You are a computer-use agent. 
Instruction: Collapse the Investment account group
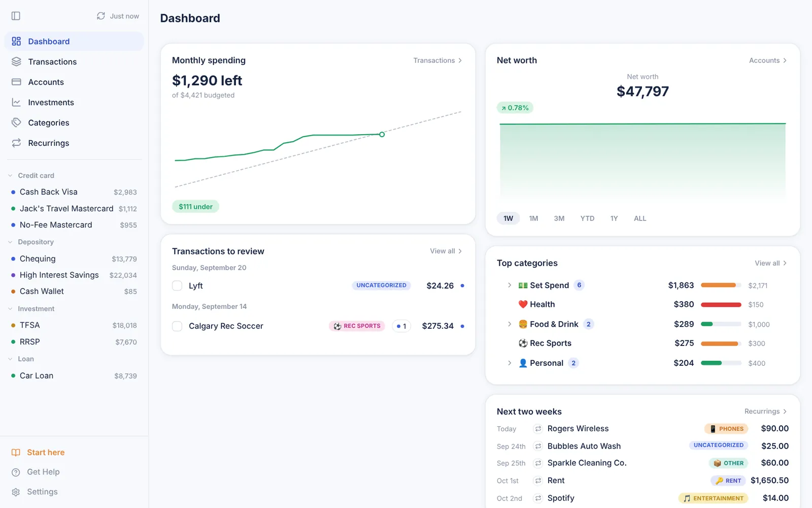[x=10, y=308]
